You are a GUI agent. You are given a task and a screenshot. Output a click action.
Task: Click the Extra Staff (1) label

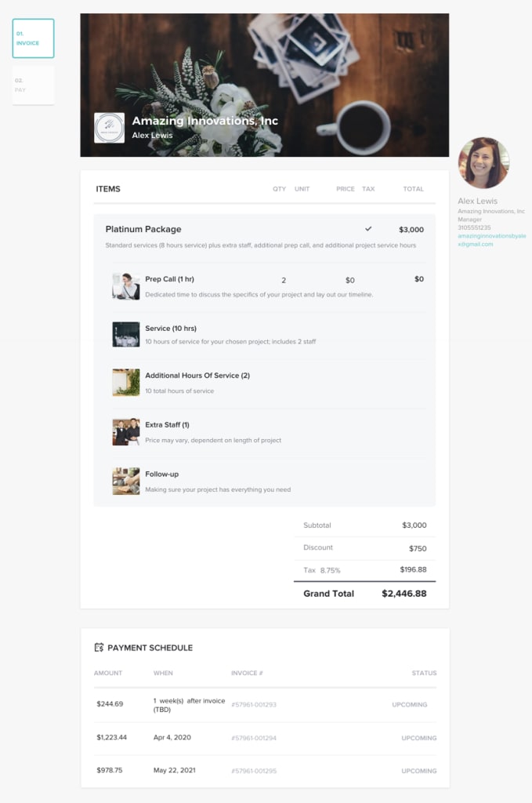[167, 424]
